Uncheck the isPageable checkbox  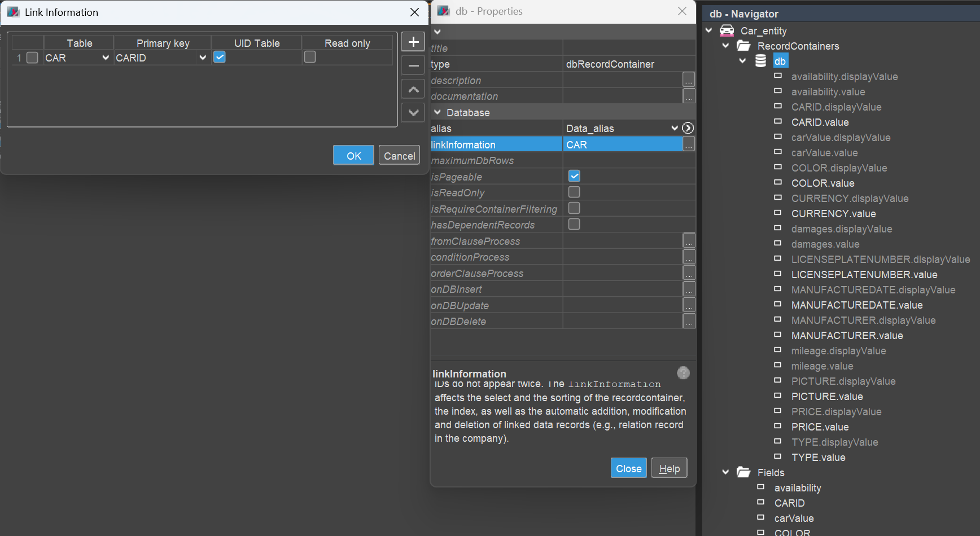tap(574, 176)
